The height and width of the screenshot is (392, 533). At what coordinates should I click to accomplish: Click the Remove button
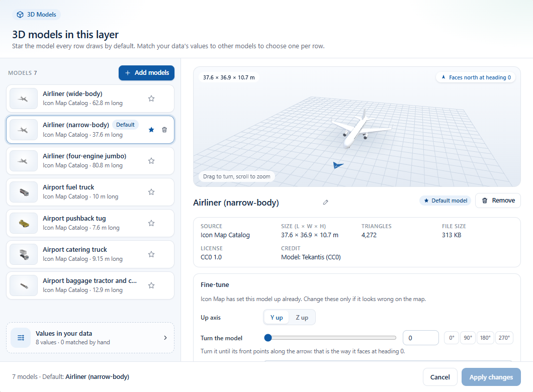(498, 201)
